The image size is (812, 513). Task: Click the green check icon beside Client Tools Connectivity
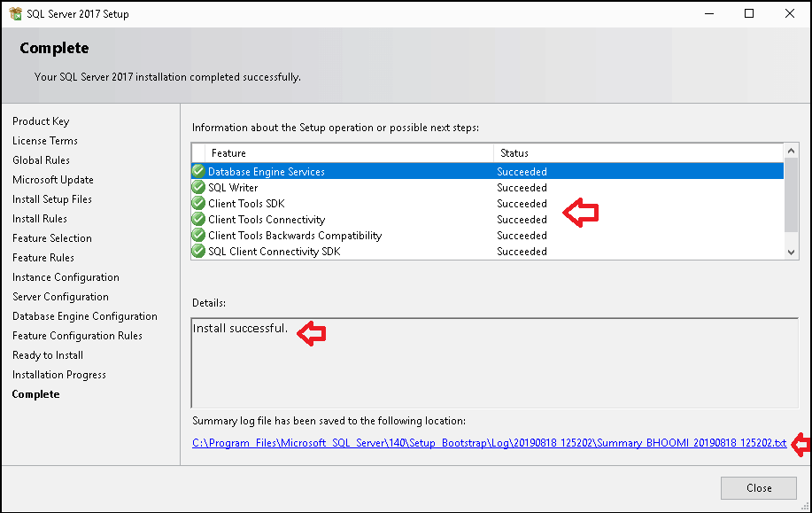coord(198,219)
